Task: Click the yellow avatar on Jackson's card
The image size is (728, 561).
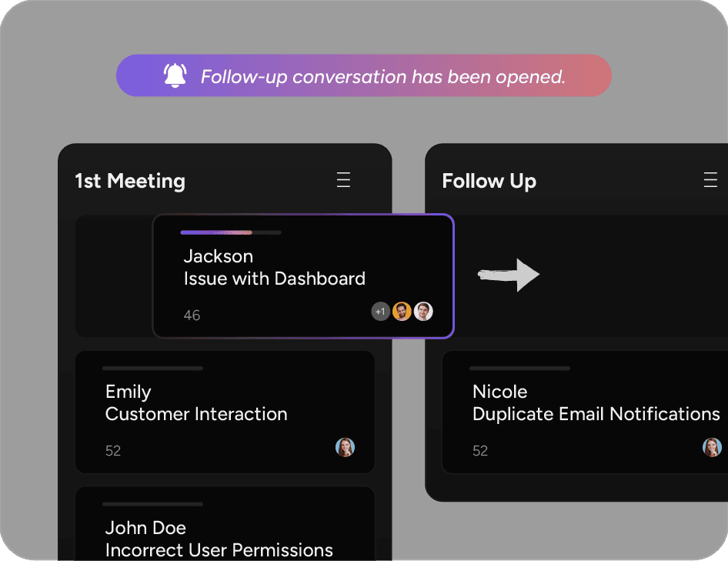Action: [x=402, y=311]
